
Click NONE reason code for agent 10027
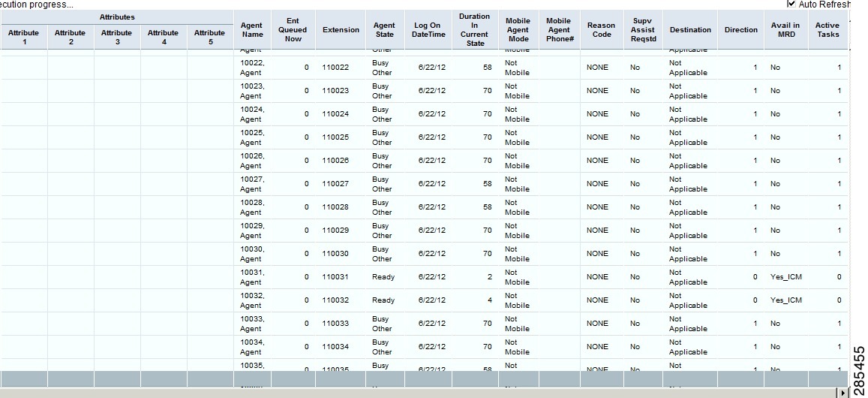coord(597,184)
